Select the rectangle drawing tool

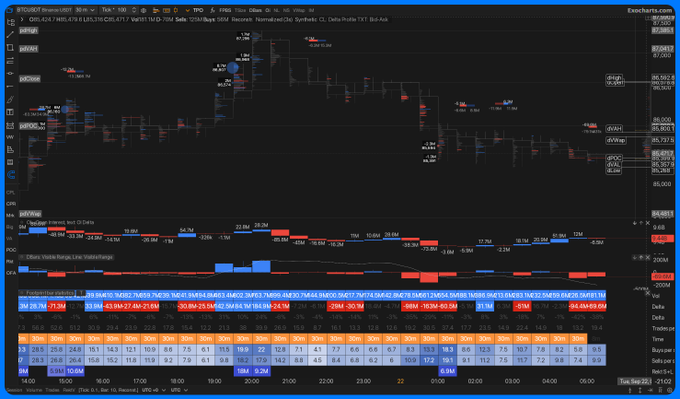(x=10, y=48)
